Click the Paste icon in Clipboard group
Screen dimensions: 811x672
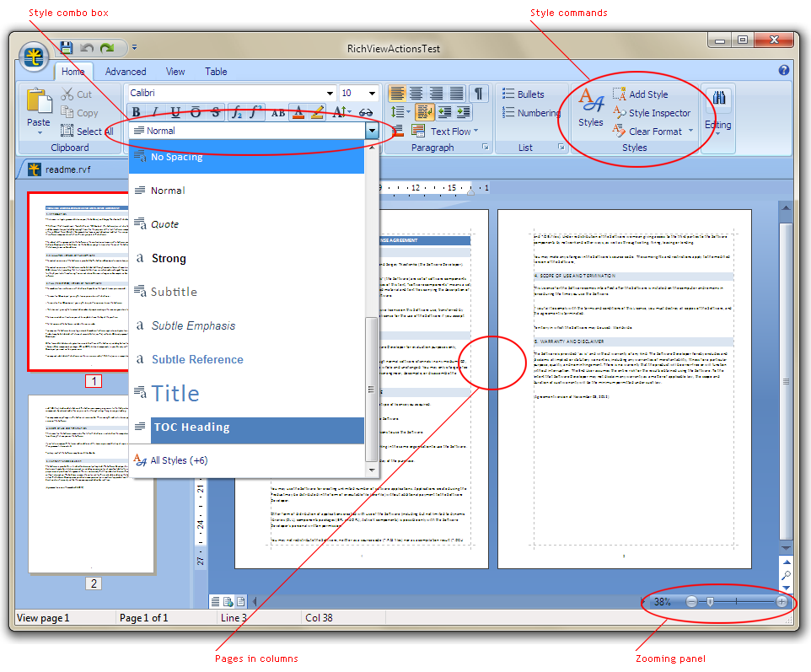tap(39, 101)
